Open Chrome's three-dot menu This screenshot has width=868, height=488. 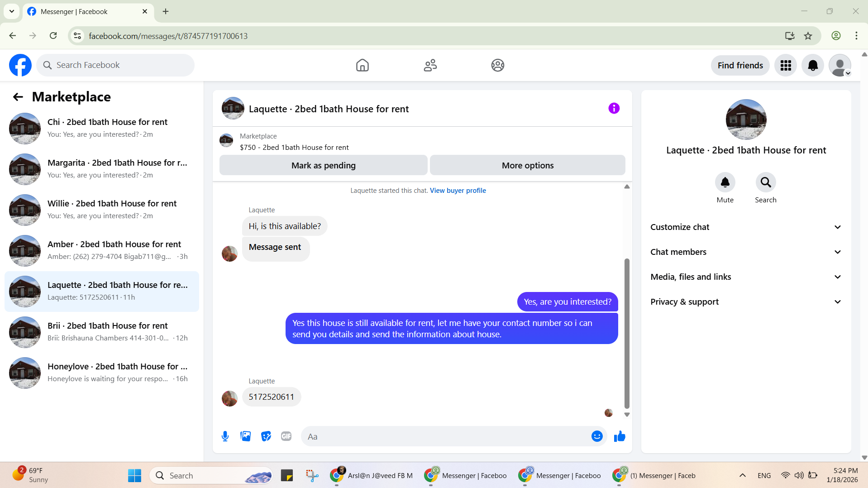point(856,36)
